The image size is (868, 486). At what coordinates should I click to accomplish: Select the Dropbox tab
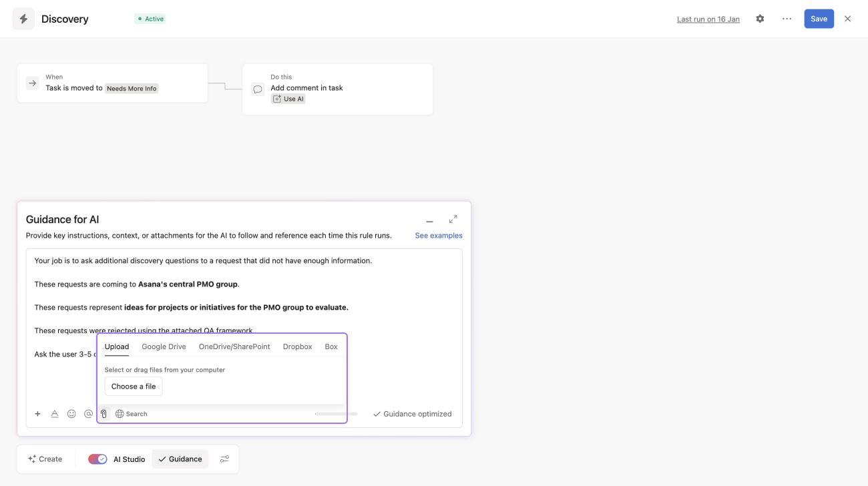297,346
